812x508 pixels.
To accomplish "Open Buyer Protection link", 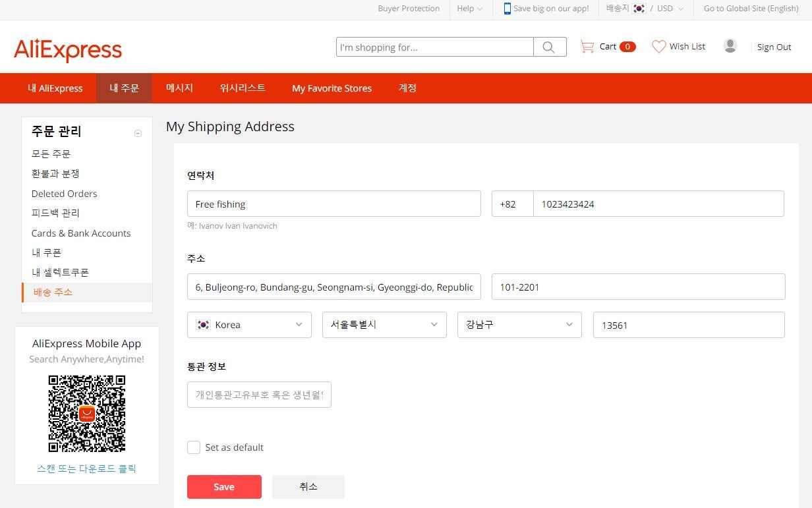I will (409, 9).
